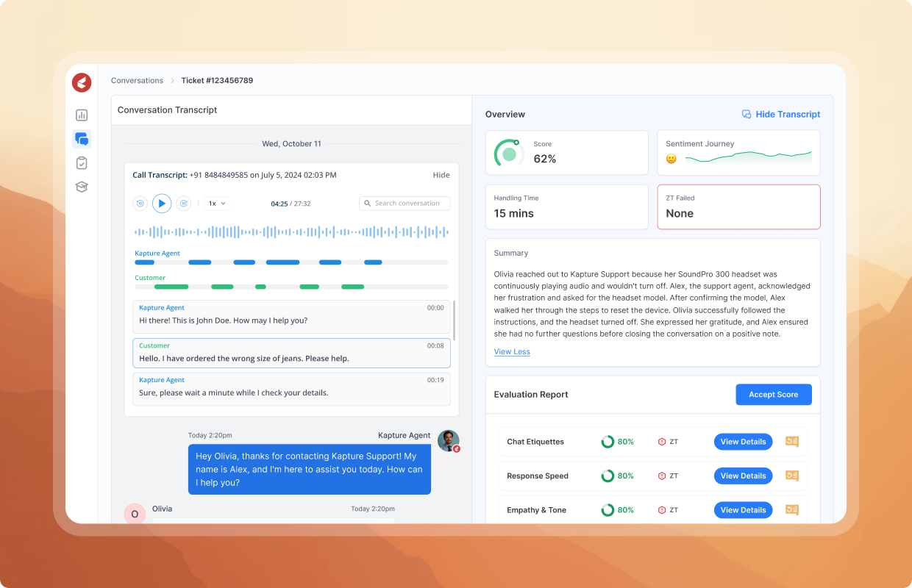Click the skip forward audio icon
Screen dimensions: 912x588
pyautogui.click(x=184, y=204)
